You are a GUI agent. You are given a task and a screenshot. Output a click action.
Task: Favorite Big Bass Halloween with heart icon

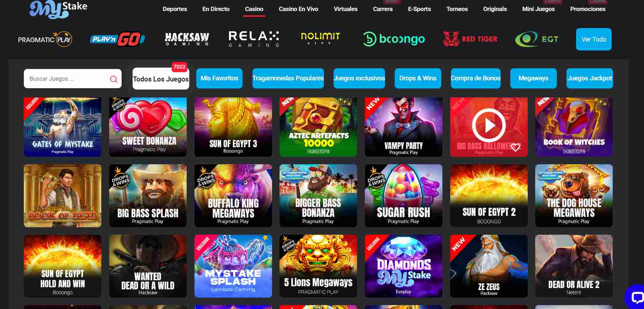click(515, 147)
